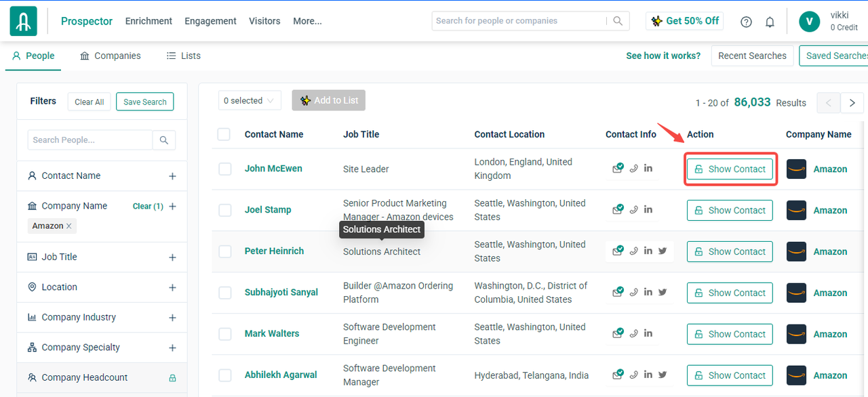Select all contacts with header checkbox

point(224,134)
